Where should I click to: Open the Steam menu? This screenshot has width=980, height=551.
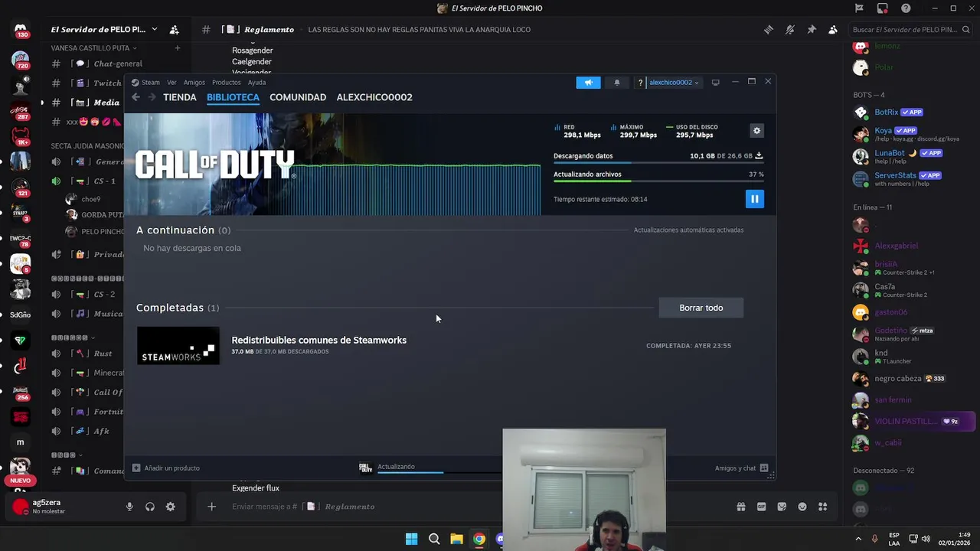[146, 83]
